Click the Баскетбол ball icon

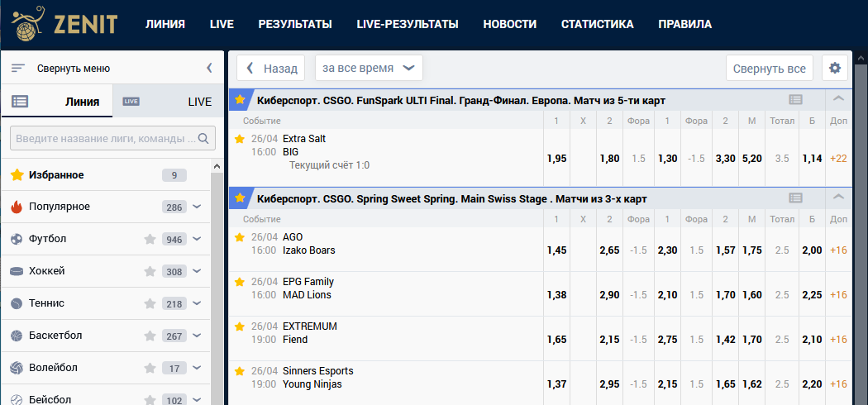point(17,336)
